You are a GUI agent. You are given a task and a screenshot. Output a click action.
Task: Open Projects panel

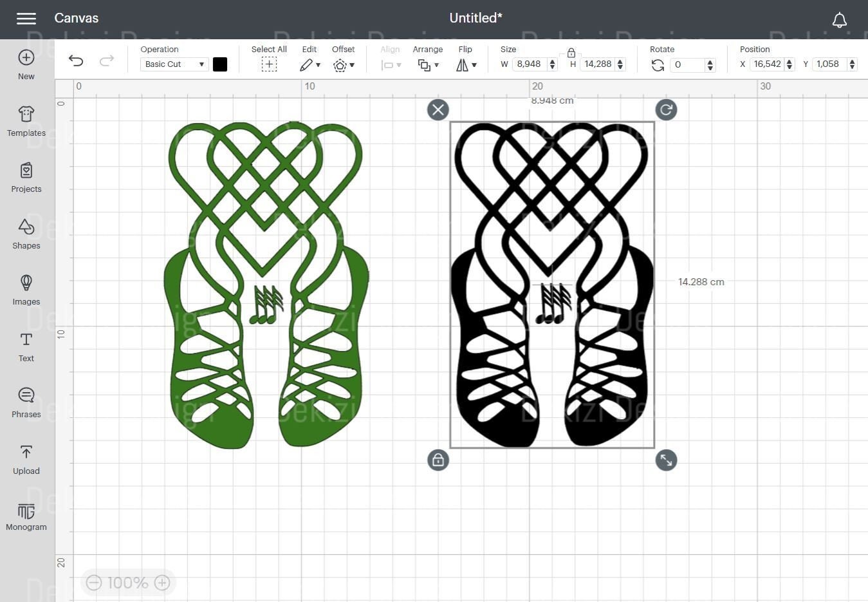pyautogui.click(x=26, y=178)
